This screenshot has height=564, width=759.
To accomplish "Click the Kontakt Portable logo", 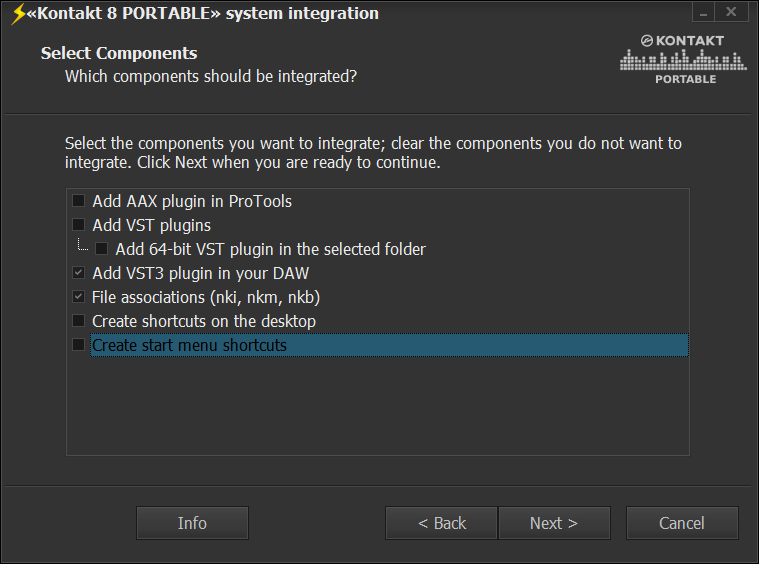I will coord(683,59).
